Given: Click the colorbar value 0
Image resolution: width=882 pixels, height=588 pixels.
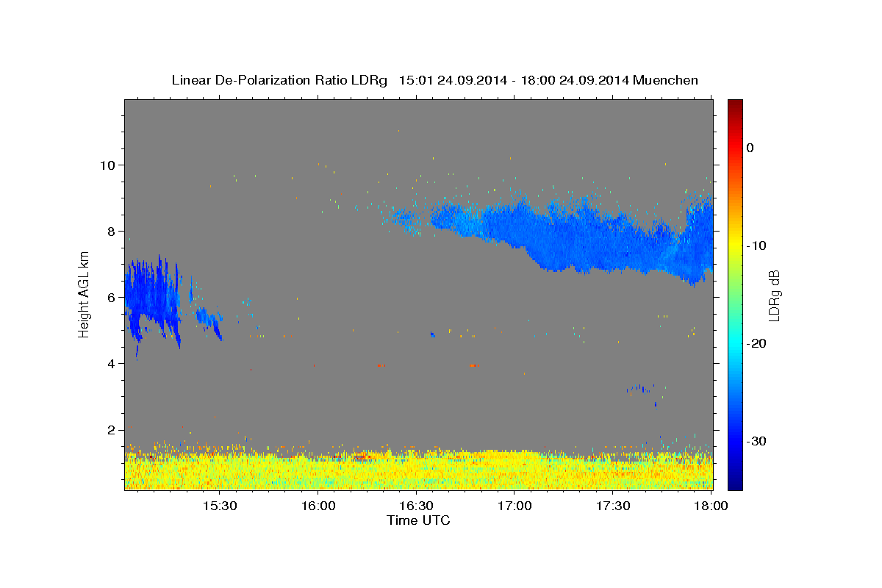Looking at the screenshot, I should coord(750,148).
